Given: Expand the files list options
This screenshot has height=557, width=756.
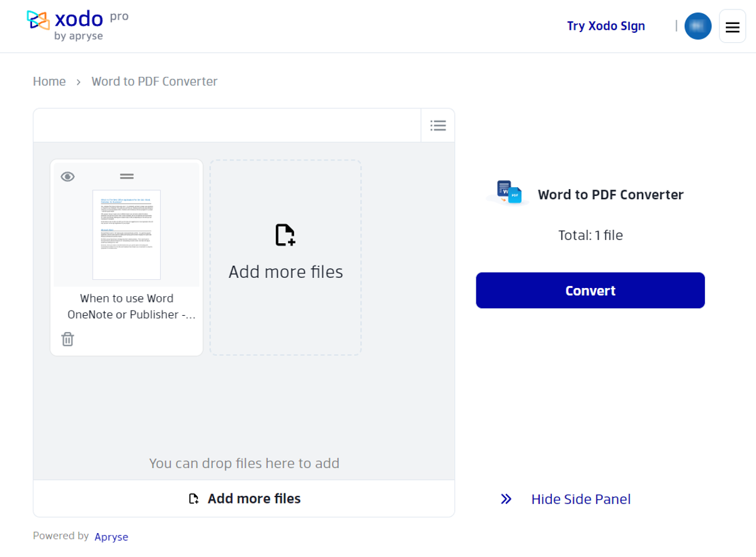Looking at the screenshot, I should [438, 125].
